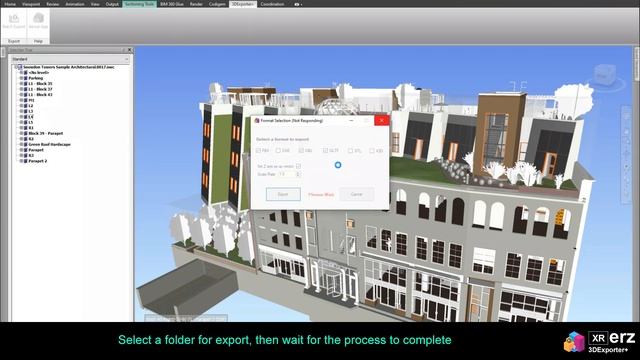Select the Parapet tree item
This screenshot has width=640, height=360.
36,150
